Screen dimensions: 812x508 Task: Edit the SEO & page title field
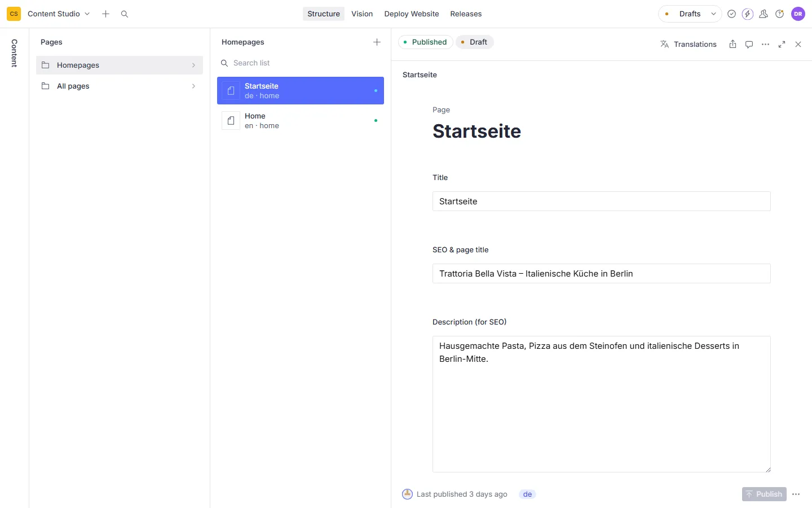601,273
